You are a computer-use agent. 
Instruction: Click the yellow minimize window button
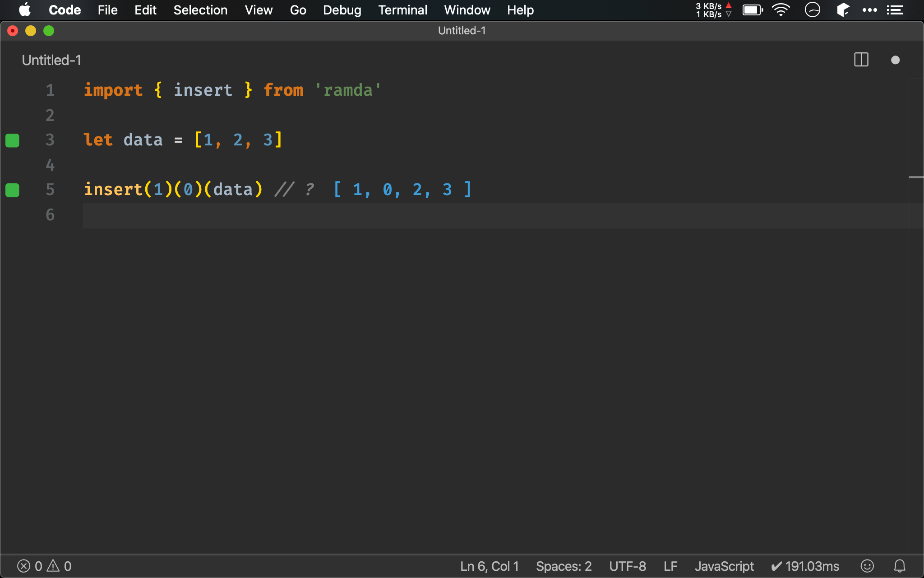31,31
